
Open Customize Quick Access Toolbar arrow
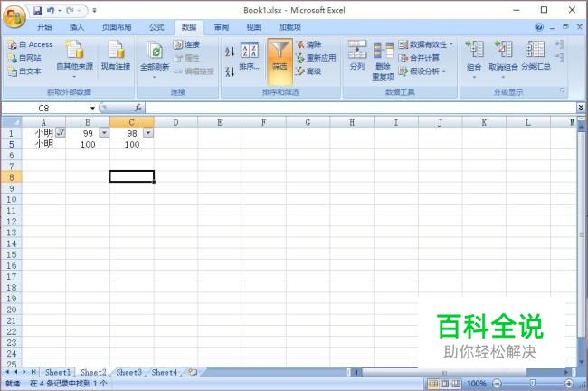pos(94,11)
